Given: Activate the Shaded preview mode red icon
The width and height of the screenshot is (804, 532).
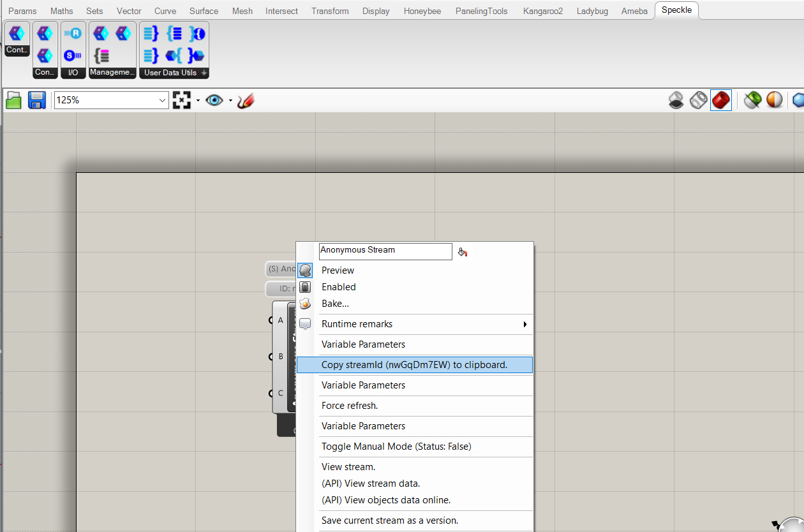Looking at the screenshot, I should pyautogui.click(x=720, y=100).
